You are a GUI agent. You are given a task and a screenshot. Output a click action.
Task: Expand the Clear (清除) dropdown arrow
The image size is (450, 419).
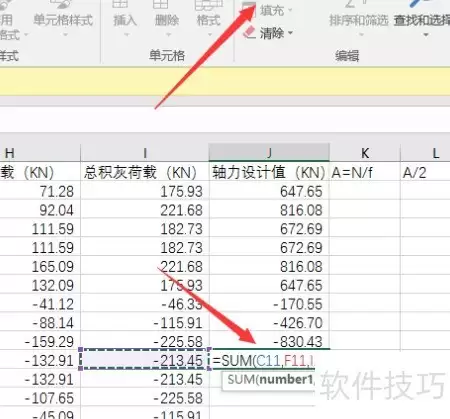tap(290, 33)
